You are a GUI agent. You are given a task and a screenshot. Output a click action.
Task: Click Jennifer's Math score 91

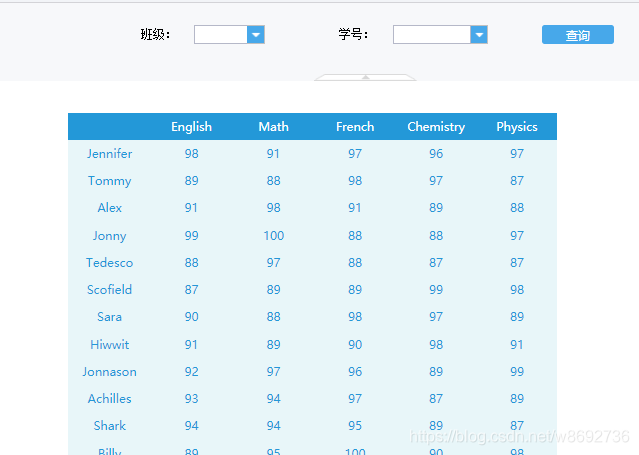pos(273,154)
